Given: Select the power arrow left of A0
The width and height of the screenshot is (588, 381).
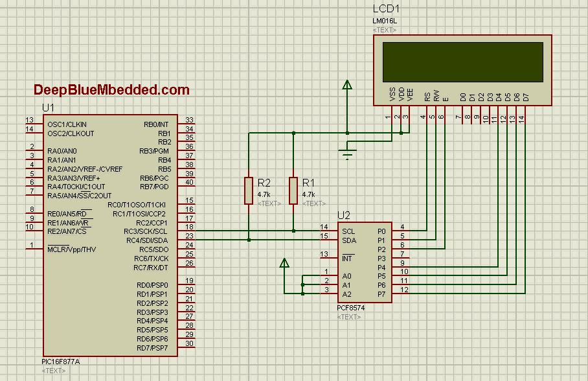Looking at the screenshot, I should [284, 264].
